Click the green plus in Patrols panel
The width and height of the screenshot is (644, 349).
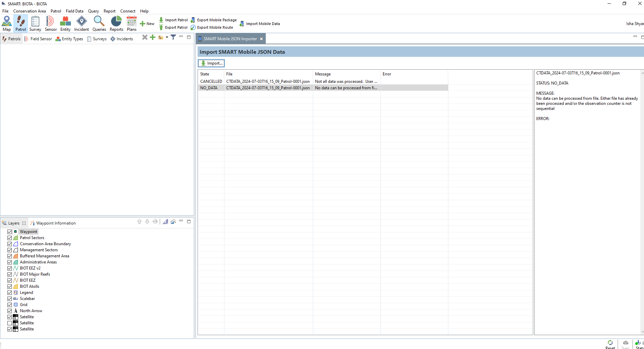[x=153, y=37]
